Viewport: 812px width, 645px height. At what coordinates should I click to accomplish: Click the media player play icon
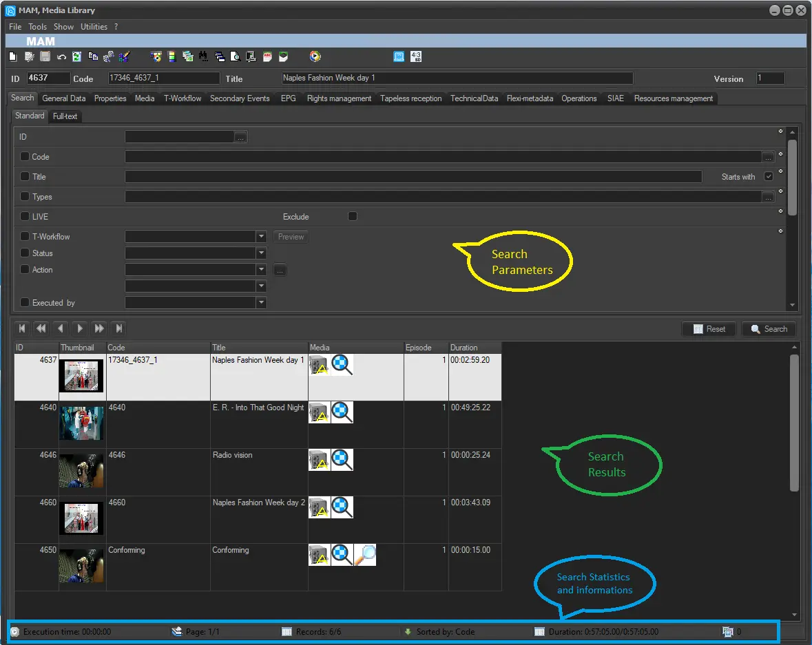click(315, 56)
